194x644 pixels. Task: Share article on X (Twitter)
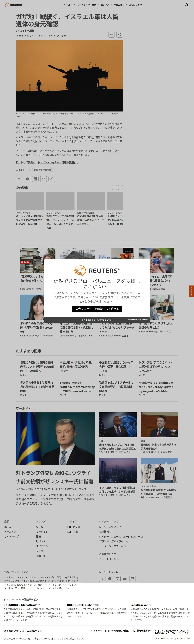tap(19, 179)
